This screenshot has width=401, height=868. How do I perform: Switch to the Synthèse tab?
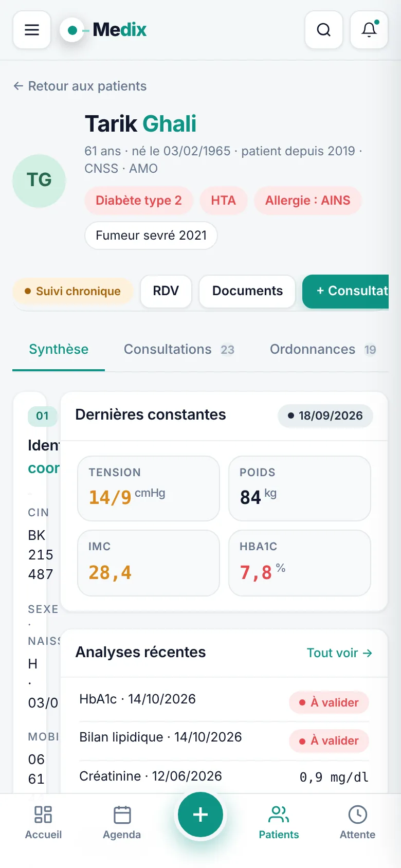pos(59,349)
